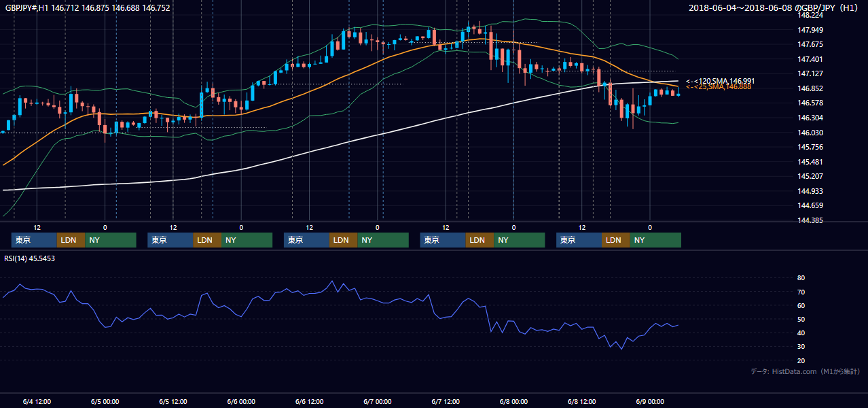Click price axis value 148.224
The height and width of the screenshot is (408, 868).
(x=810, y=15)
